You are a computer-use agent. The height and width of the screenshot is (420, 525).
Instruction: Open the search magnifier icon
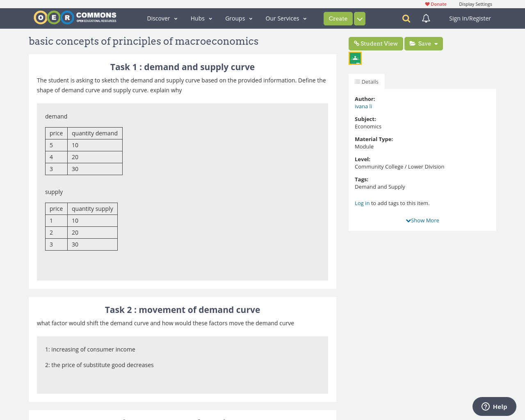click(406, 18)
